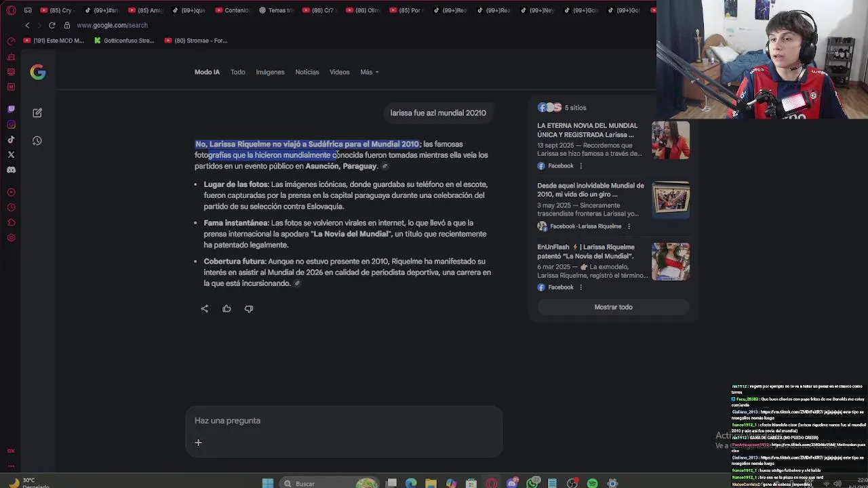Open thumbnail of 'Desde aquel inolvidable' result
This screenshot has height=488, width=868.
tap(671, 200)
